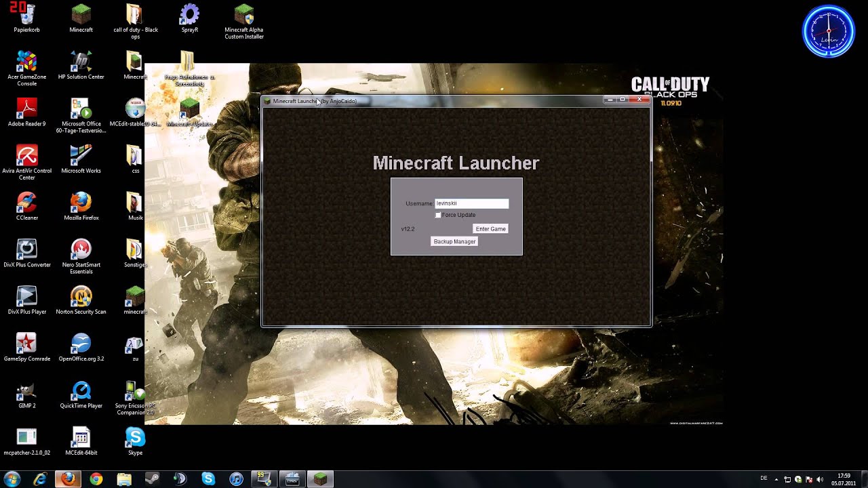Open the Backup Manager

tap(454, 241)
